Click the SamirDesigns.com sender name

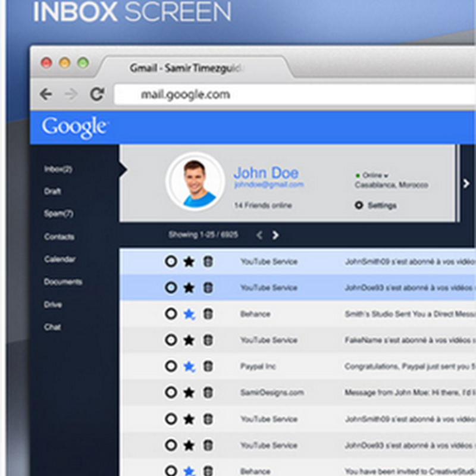tap(273, 393)
